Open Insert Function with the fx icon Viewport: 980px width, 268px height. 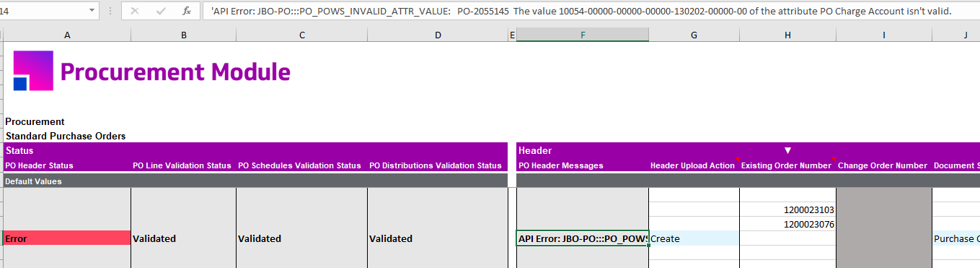click(x=187, y=12)
